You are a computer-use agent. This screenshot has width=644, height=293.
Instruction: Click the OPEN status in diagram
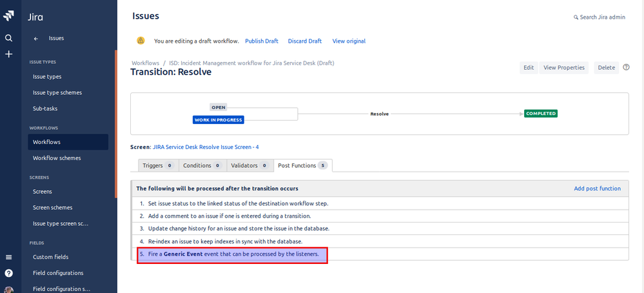pos(219,107)
